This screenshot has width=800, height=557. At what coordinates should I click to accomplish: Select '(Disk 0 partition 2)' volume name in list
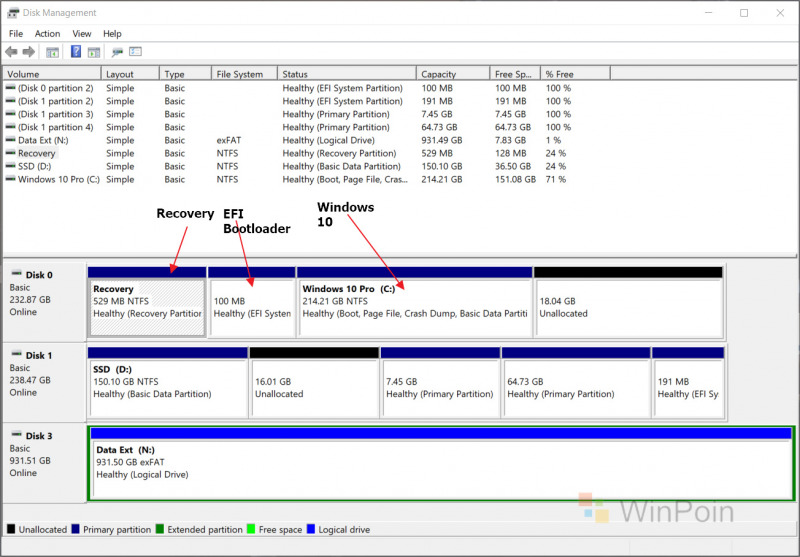click(x=56, y=88)
